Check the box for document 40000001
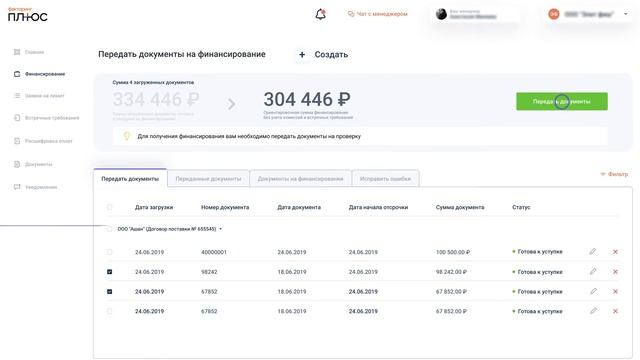The height and width of the screenshot is (360, 640). 109,252
